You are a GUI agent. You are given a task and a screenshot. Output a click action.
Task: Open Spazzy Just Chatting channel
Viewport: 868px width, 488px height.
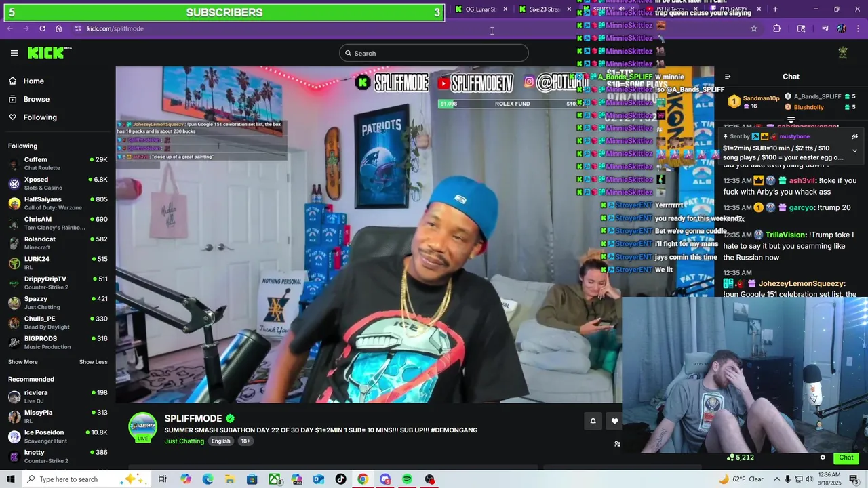pos(58,302)
